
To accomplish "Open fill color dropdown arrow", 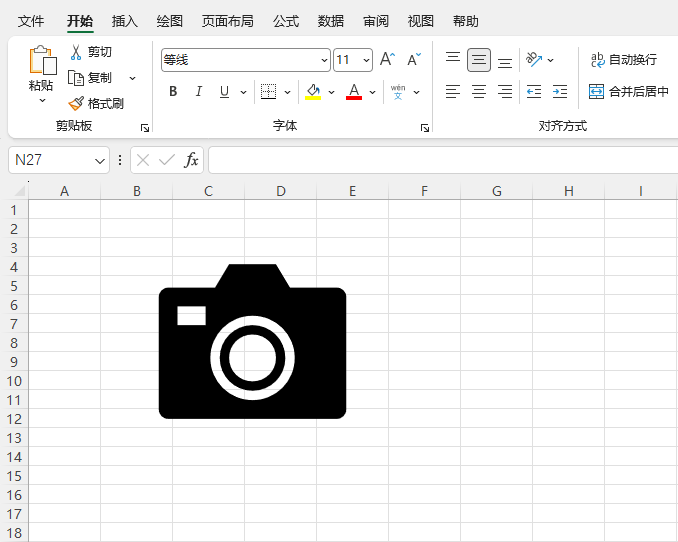I will click(x=332, y=92).
